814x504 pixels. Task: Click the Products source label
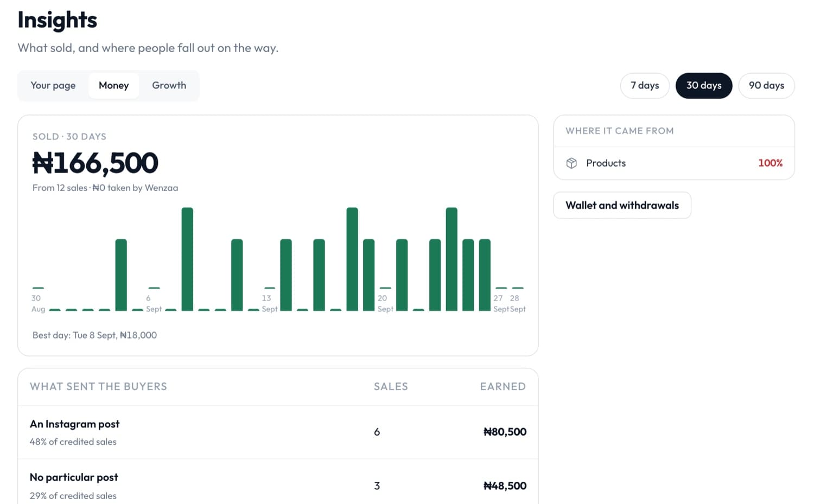(x=606, y=163)
